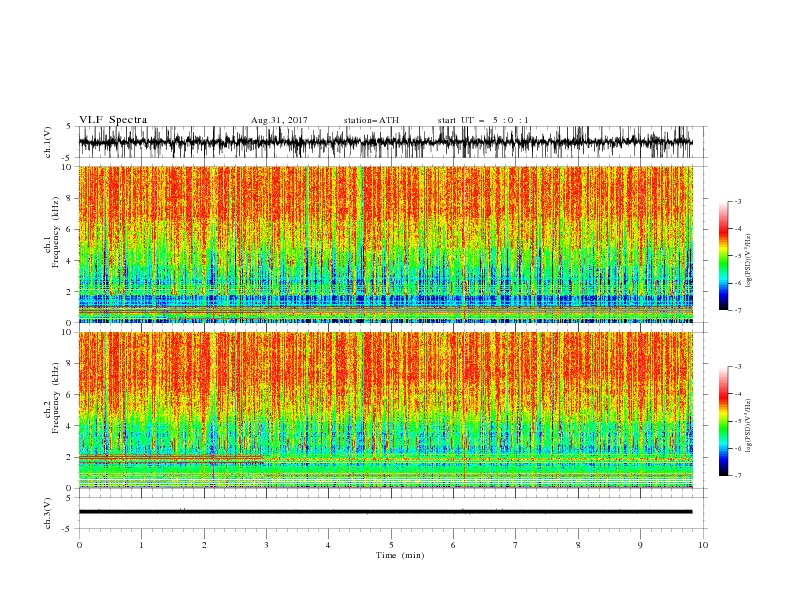
Task: Click the '-7' value on ch.1 colorbar
Action: (737, 311)
